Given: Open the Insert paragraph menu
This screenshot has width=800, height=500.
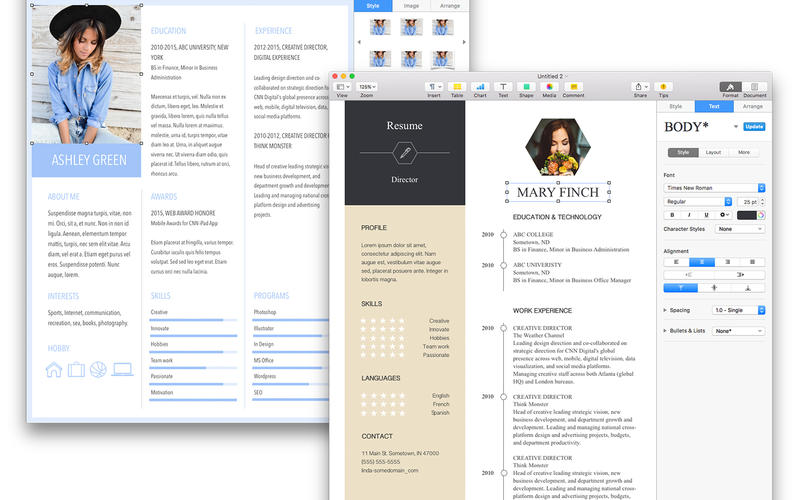Looking at the screenshot, I should 434,87.
